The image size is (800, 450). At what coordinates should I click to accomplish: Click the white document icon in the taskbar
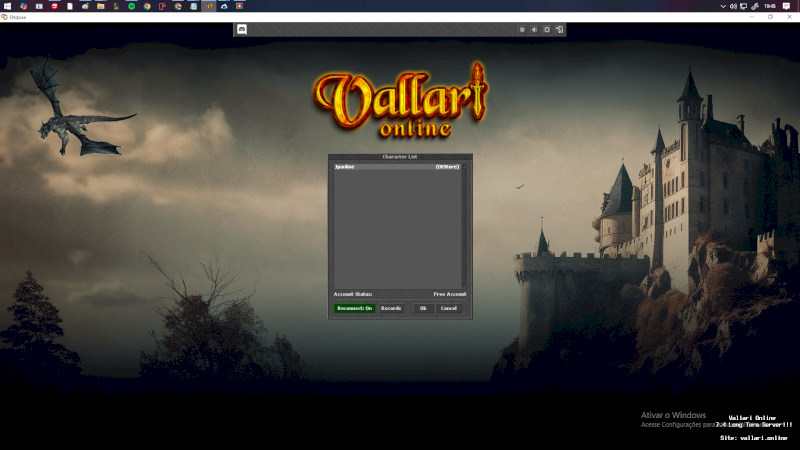[70, 6]
